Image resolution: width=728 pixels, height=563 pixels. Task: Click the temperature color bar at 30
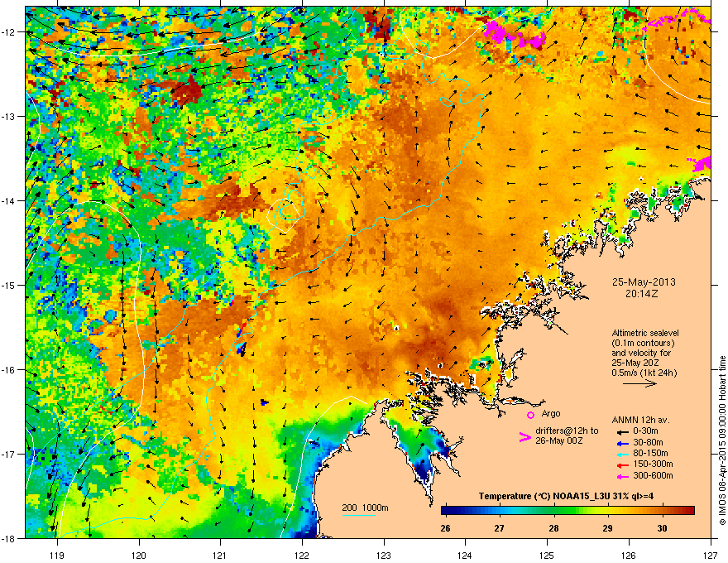tap(663, 511)
